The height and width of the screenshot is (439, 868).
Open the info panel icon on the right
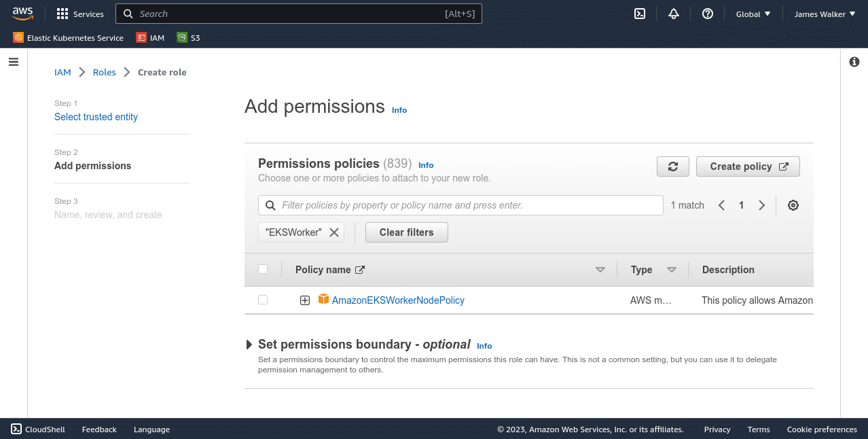tap(854, 61)
